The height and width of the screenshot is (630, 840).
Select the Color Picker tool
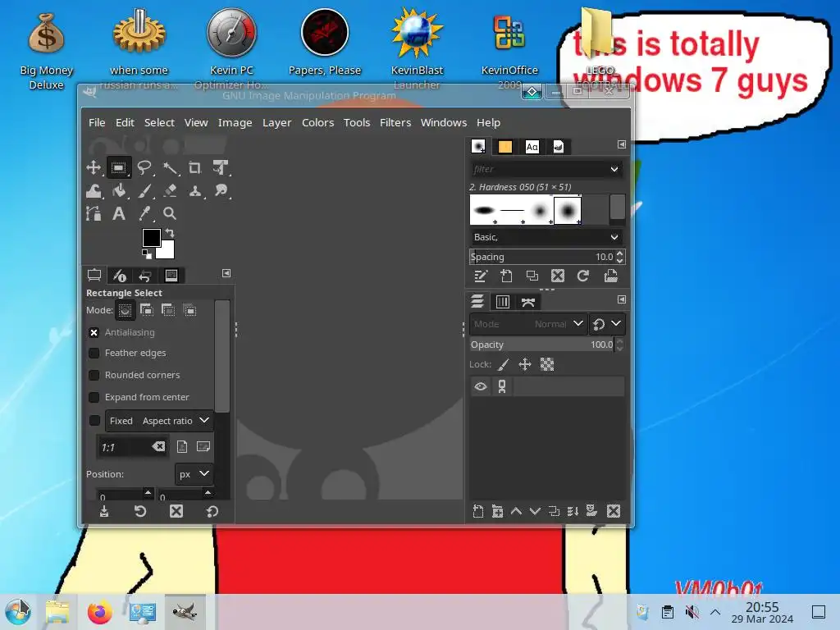144,214
